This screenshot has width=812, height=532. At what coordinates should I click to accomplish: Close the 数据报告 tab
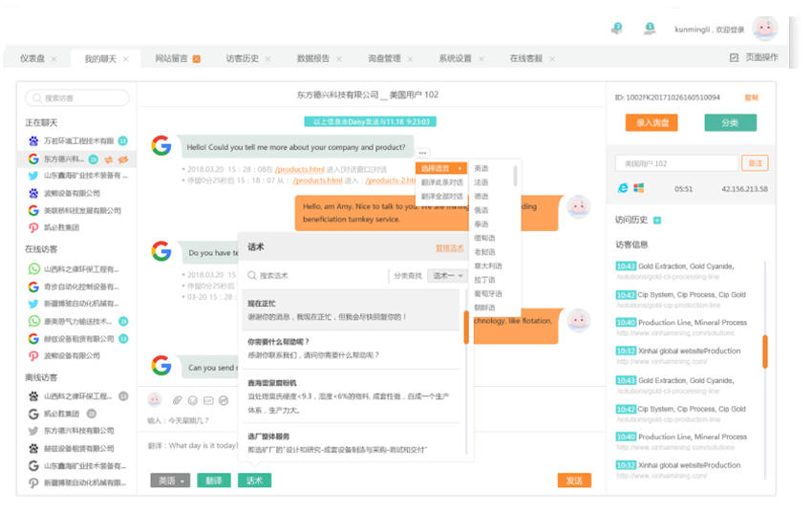point(339,59)
